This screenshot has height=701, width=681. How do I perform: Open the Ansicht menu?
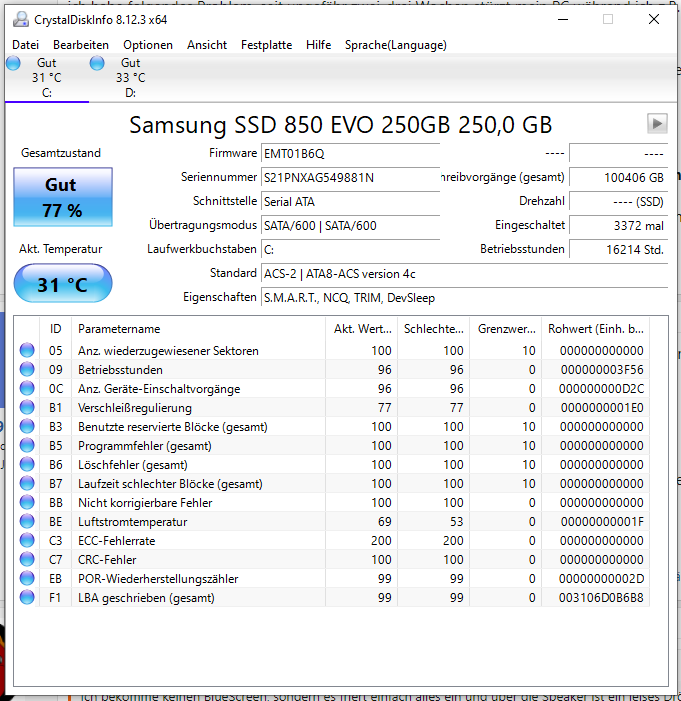point(207,45)
